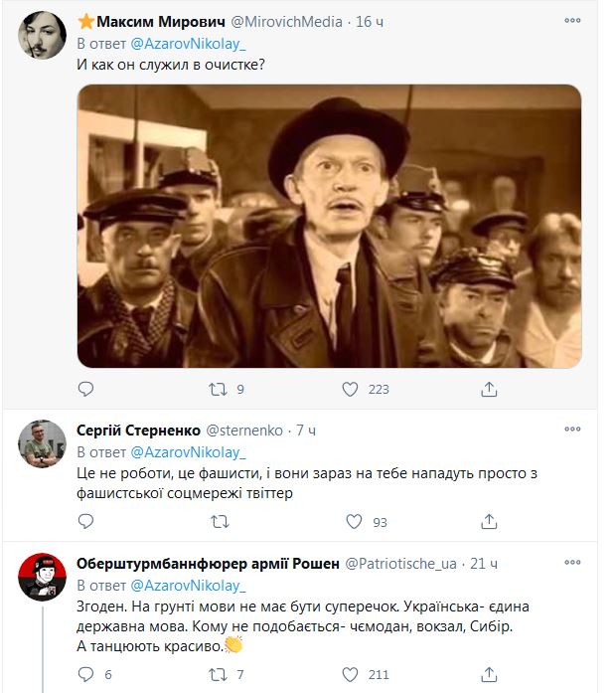Share Максим Мирович's tweet
616x693 pixels.
click(489, 389)
